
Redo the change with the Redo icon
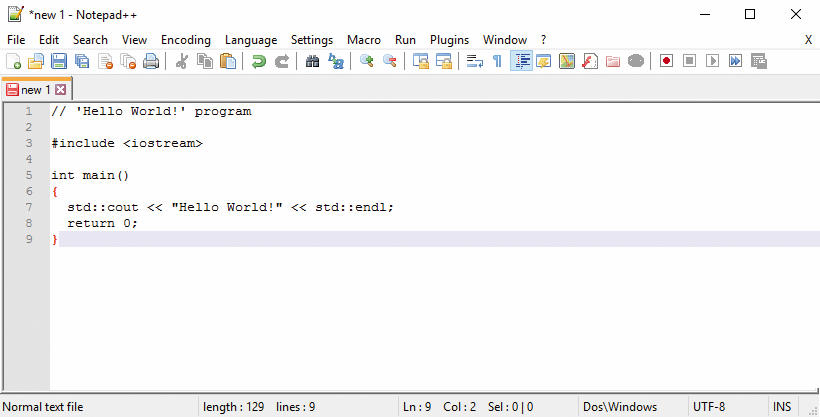pos(282,61)
